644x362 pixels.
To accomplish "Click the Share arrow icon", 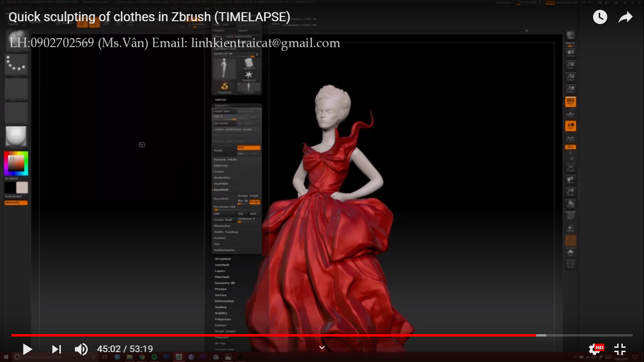I will pyautogui.click(x=625, y=17).
